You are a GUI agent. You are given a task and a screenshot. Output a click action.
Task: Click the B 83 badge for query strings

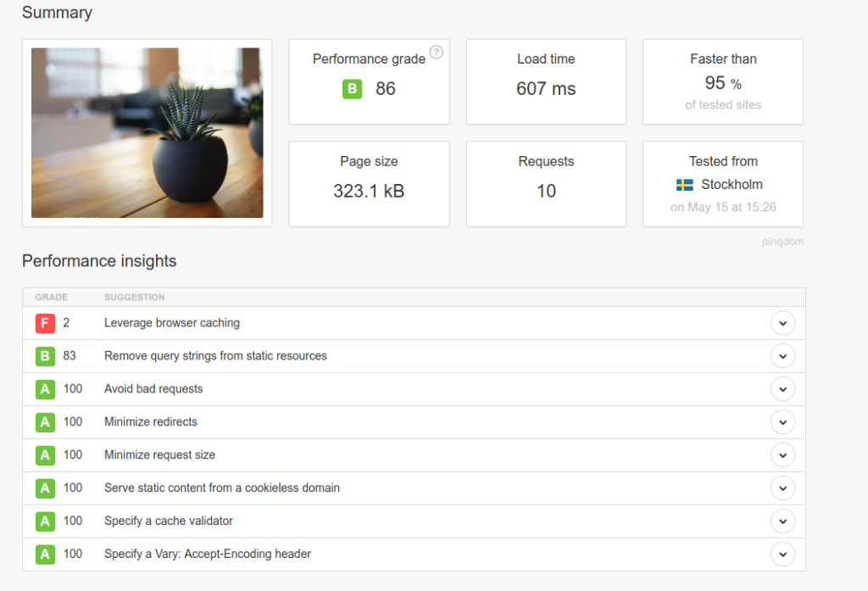(x=45, y=356)
